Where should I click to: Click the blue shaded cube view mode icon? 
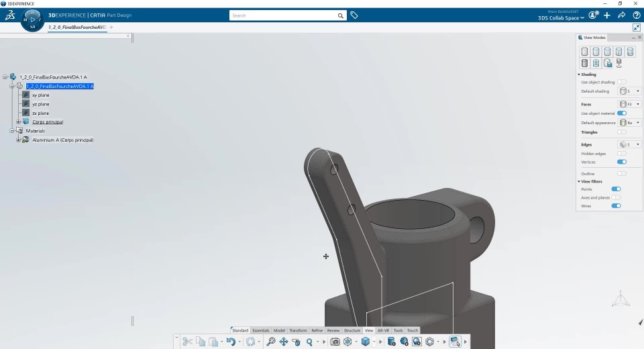click(366, 342)
